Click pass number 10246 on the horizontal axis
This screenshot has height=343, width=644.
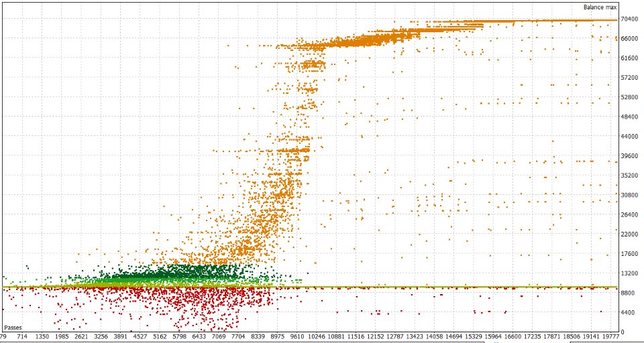click(x=317, y=336)
